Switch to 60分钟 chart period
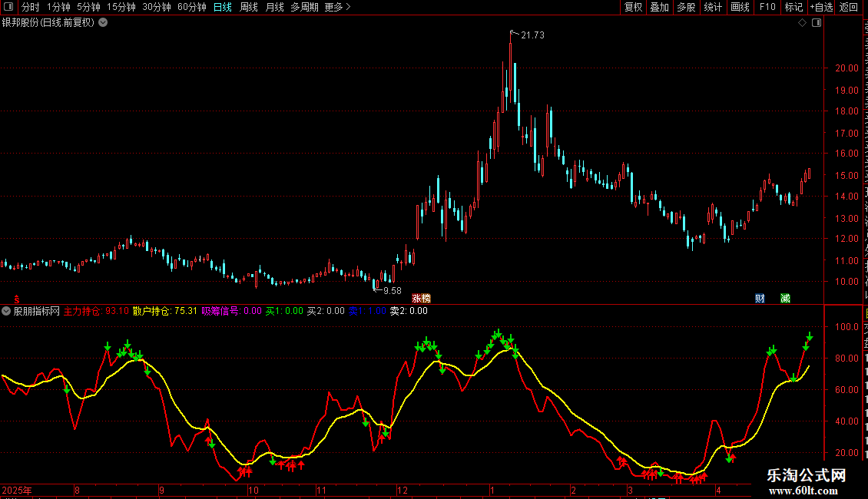The height and width of the screenshot is (499, 868). pyautogui.click(x=192, y=7)
